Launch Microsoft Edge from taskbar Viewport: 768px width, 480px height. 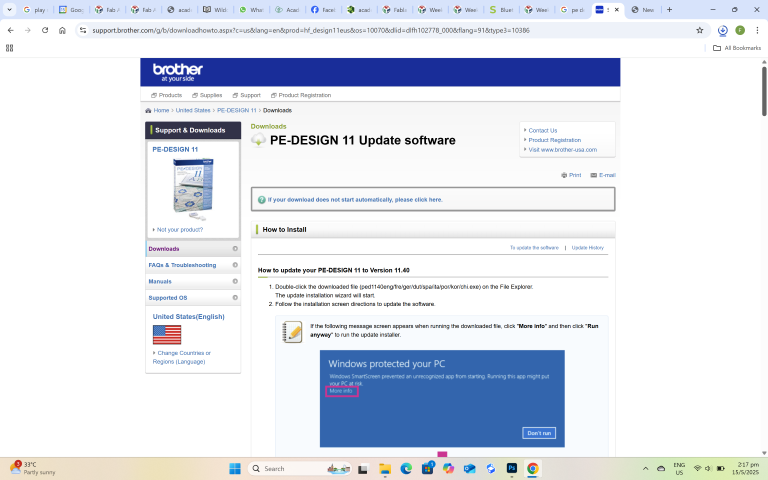[406, 469]
